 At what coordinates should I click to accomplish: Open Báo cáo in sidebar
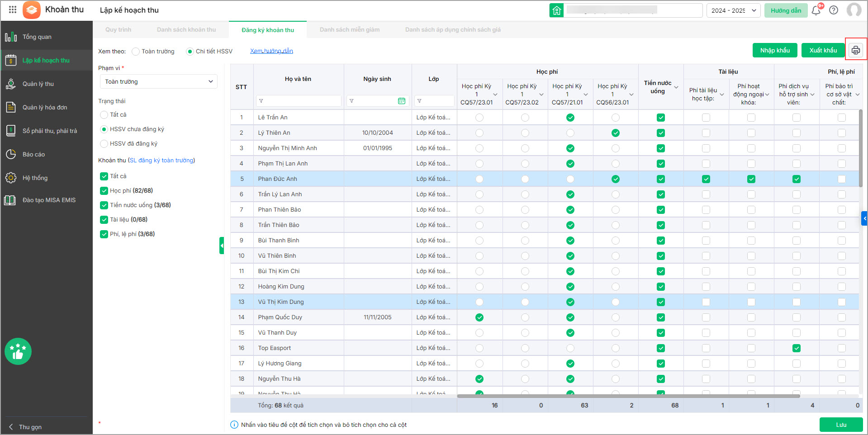33,154
